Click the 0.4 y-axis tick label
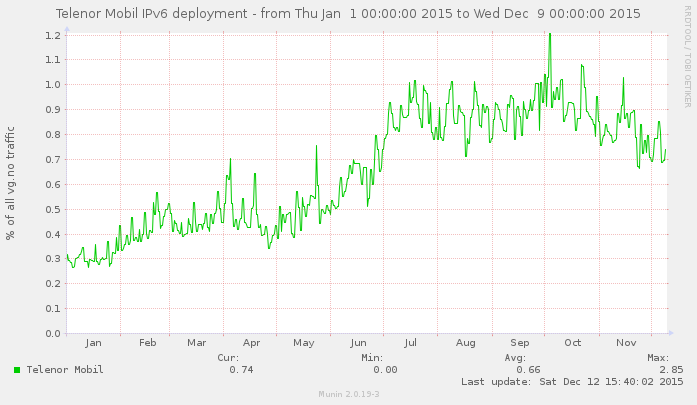 53,234
